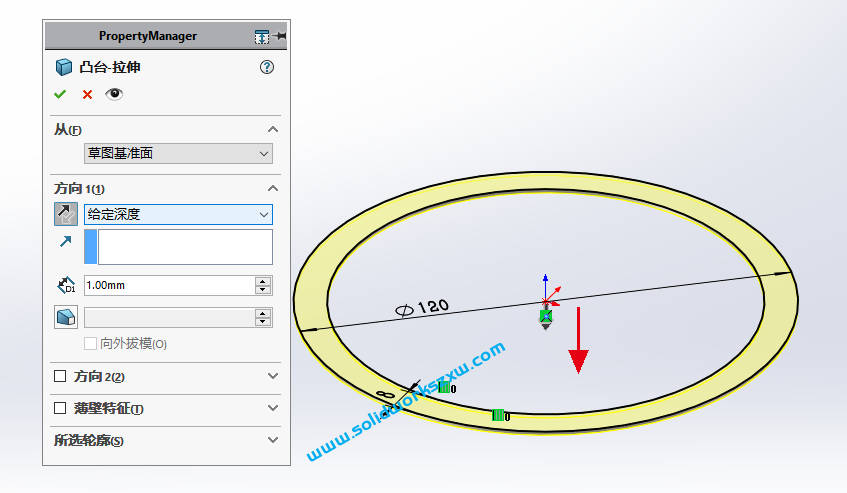Image resolution: width=847 pixels, height=493 pixels.
Task: Click the red extrude direction arrow in viewport
Action: 578,346
